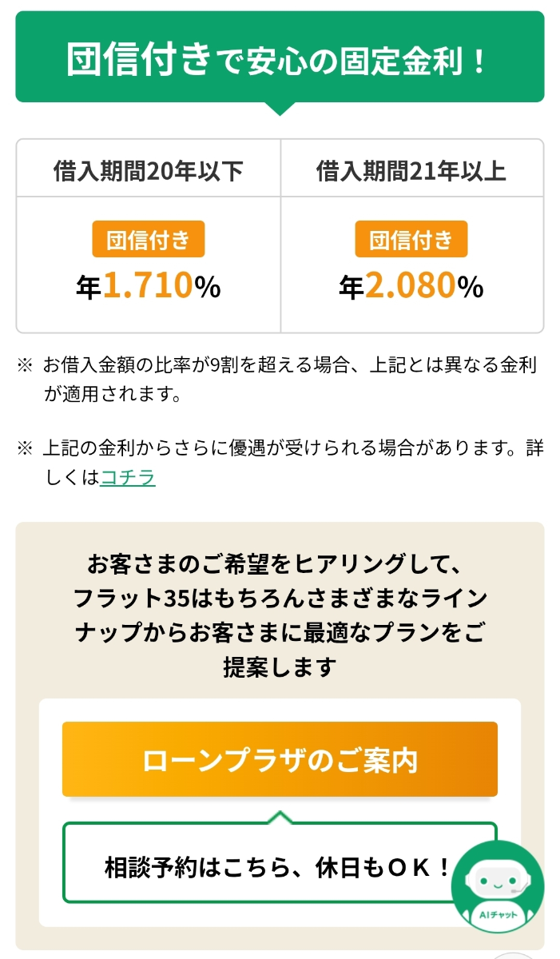
Task: Click the orange 団信付き badge under 20年以下
Action: 149,238
